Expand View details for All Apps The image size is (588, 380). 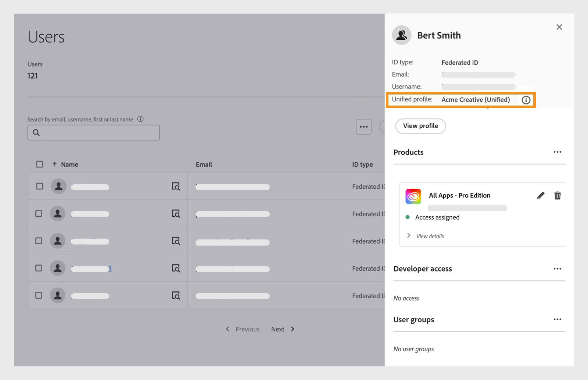click(x=426, y=236)
